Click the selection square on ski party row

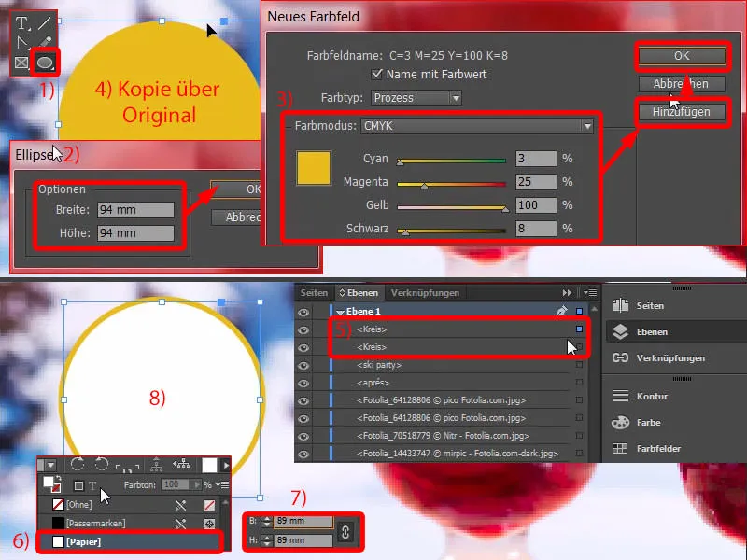[x=579, y=365]
